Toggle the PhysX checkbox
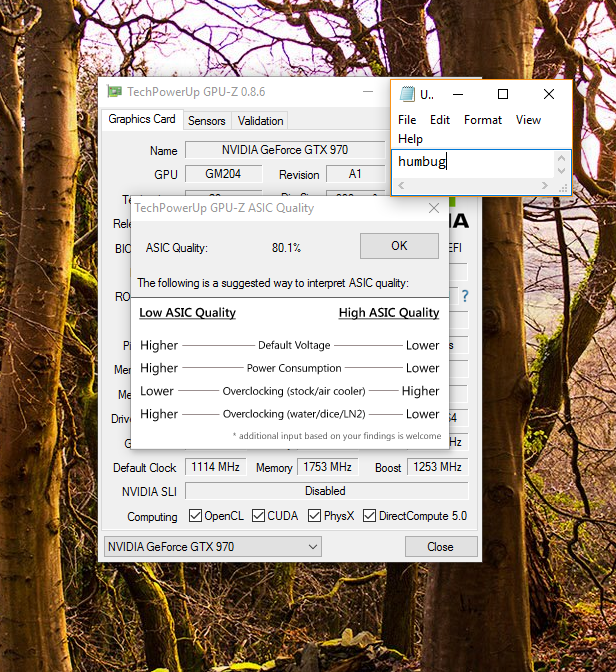 (314, 516)
